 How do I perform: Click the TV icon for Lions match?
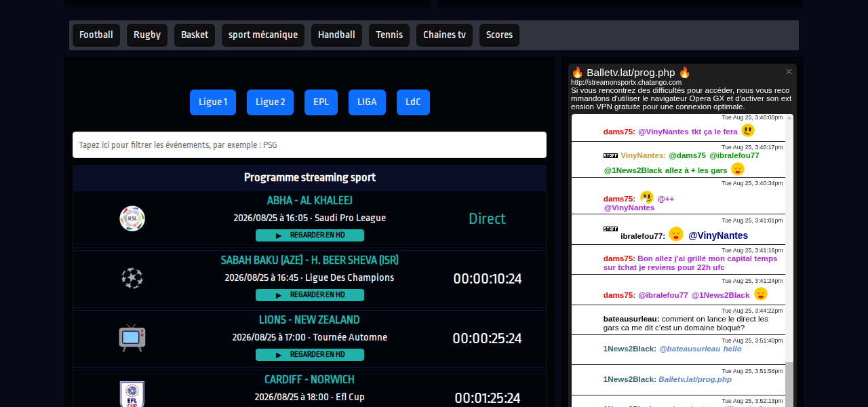pyautogui.click(x=132, y=337)
